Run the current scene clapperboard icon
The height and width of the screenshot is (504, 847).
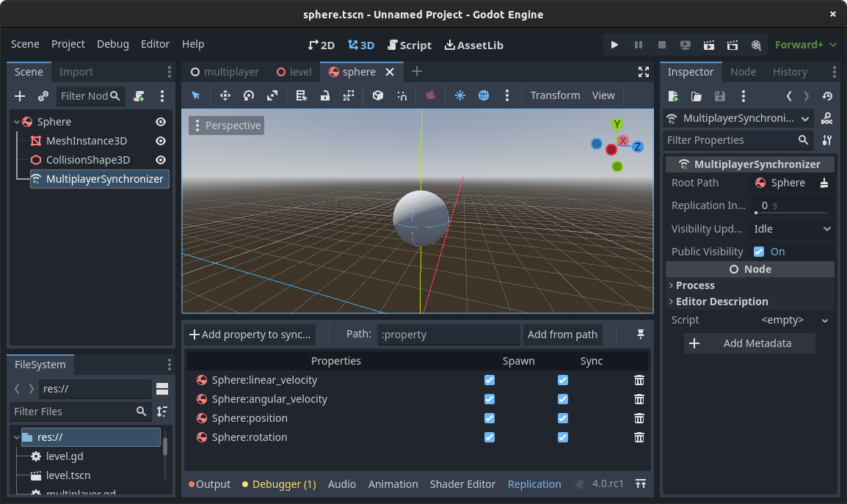709,45
